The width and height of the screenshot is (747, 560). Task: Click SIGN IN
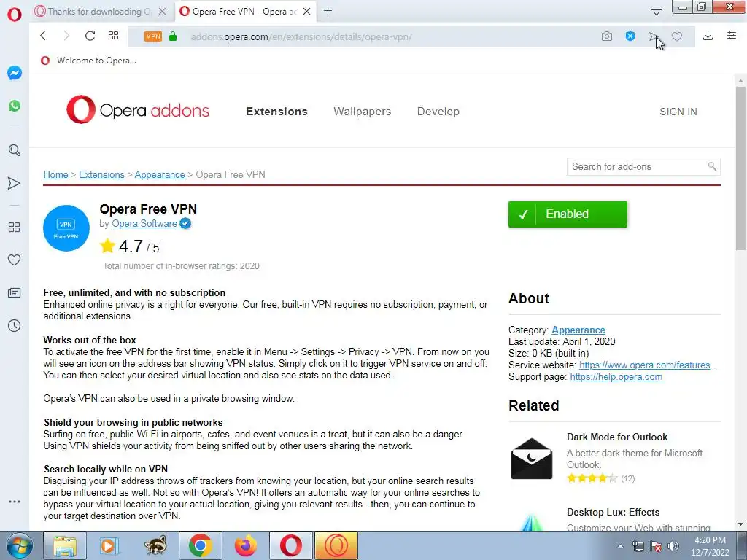tap(678, 112)
